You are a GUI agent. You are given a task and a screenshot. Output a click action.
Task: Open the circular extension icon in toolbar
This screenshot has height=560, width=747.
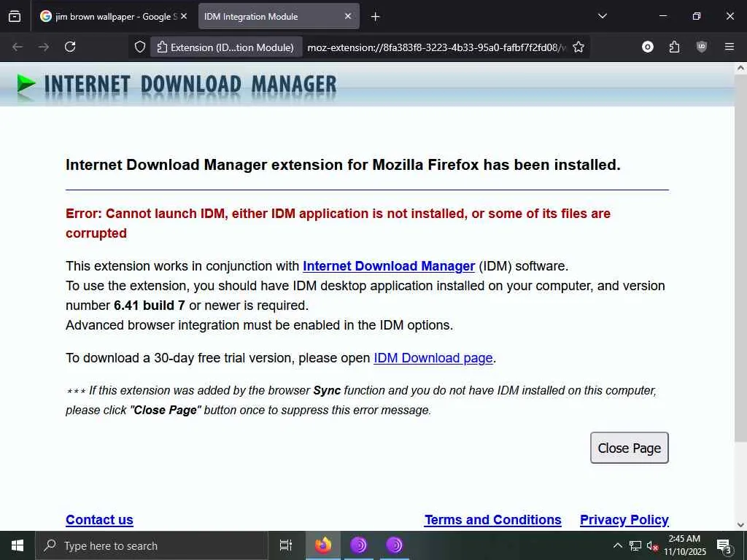pos(648,47)
